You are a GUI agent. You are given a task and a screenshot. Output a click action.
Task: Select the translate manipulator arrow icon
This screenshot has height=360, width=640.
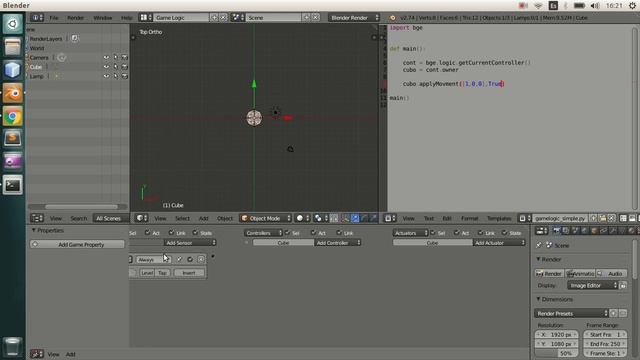click(x=355, y=218)
